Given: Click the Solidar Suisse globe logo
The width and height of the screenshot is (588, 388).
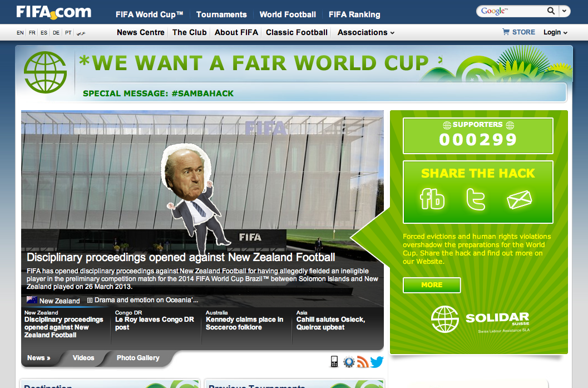Looking at the screenshot, I should tap(444, 320).
